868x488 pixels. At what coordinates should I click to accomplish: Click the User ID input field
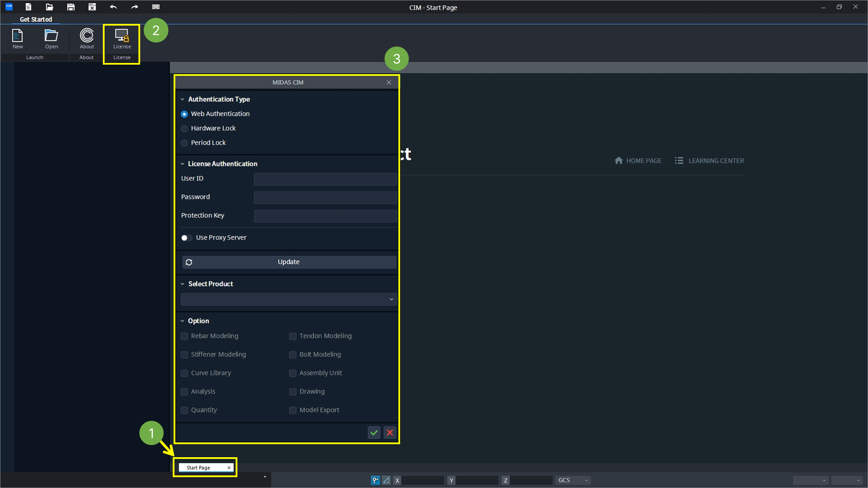pyautogui.click(x=325, y=179)
